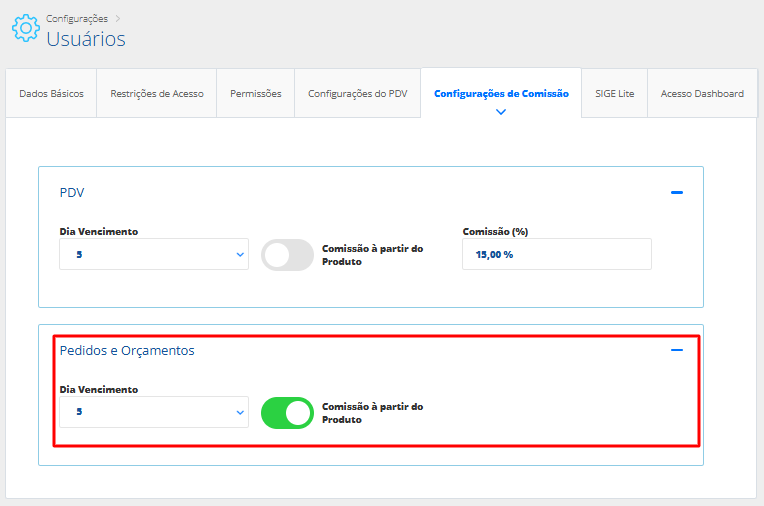Click the breadcrumb arrow after Configurações
The image size is (764, 506).
[117, 18]
